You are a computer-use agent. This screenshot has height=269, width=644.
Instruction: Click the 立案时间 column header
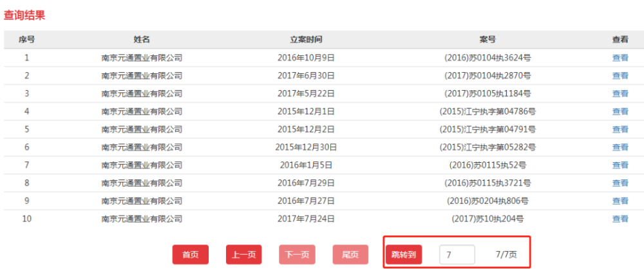(306, 40)
